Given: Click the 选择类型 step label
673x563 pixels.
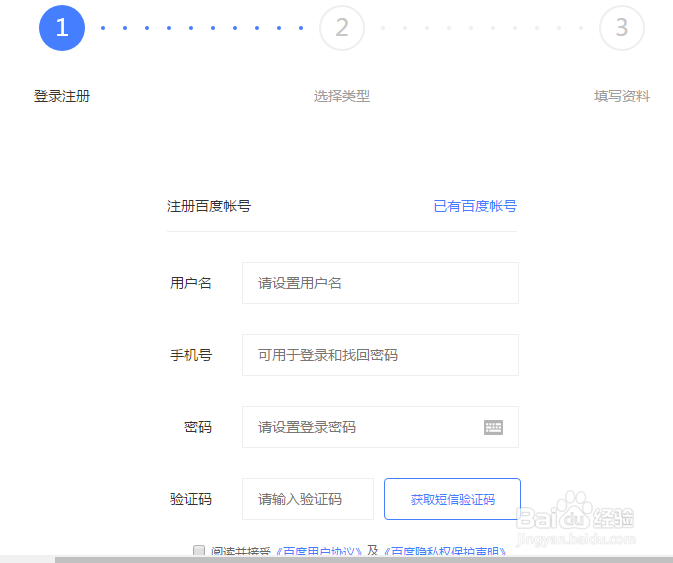Looking at the screenshot, I should (x=342, y=96).
